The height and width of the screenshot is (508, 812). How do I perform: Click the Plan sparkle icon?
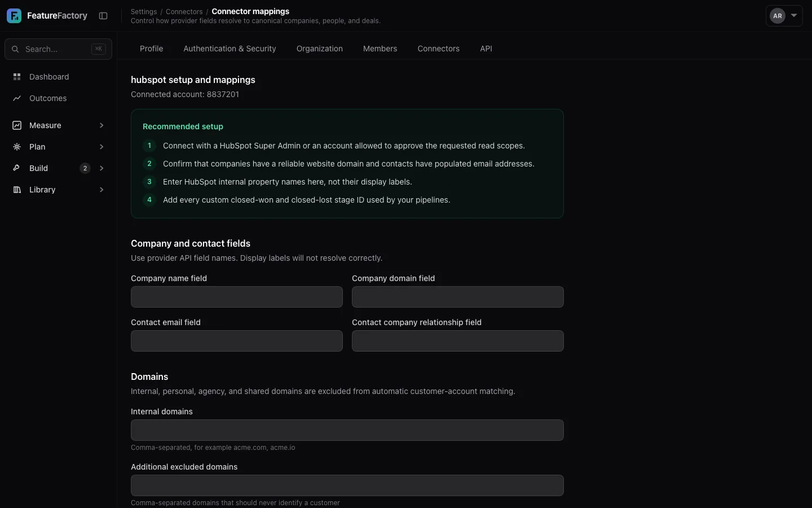click(x=17, y=147)
